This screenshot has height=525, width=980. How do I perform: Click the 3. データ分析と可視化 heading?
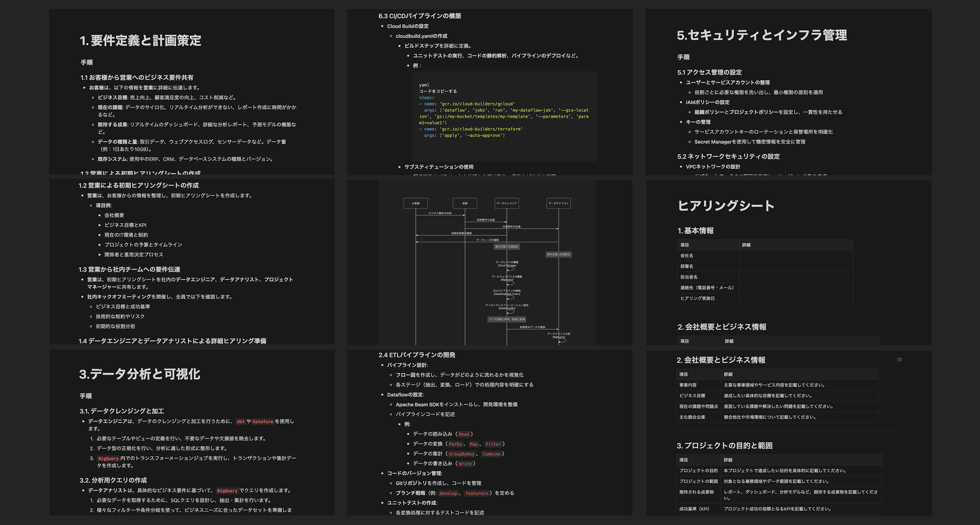139,374
